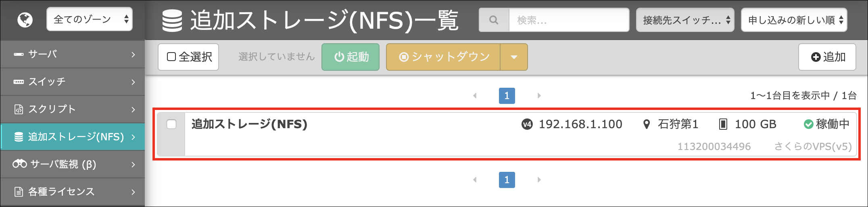Toggle the 全選択 select-all checkbox
Screen dimensions: 868x207
[x=171, y=57]
